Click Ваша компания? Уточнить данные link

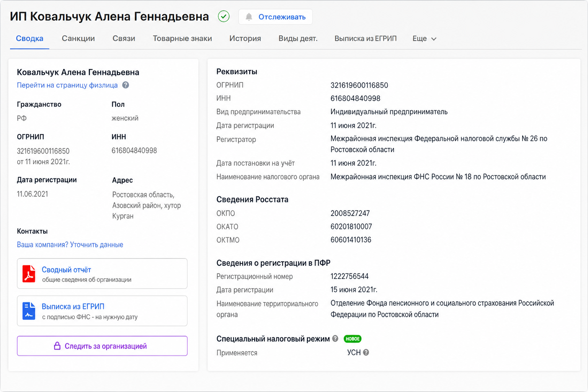(x=70, y=245)
